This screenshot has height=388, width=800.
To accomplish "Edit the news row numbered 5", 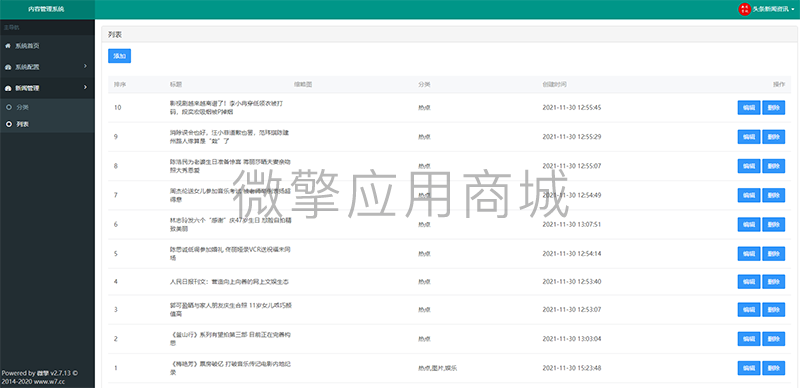I will coord(748,254).
